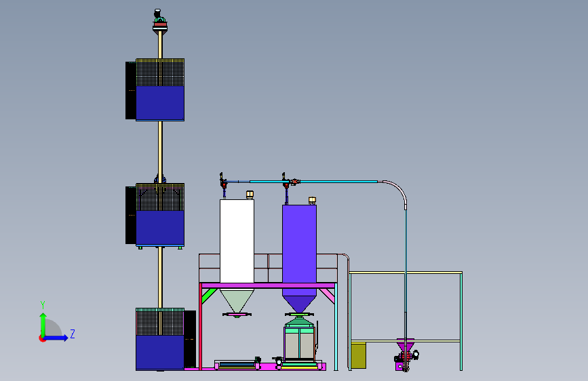Viewport: 588px width, 381px height.
Task: Select the green diagonal brace under the platform
Action: click(x=209, y=296)
